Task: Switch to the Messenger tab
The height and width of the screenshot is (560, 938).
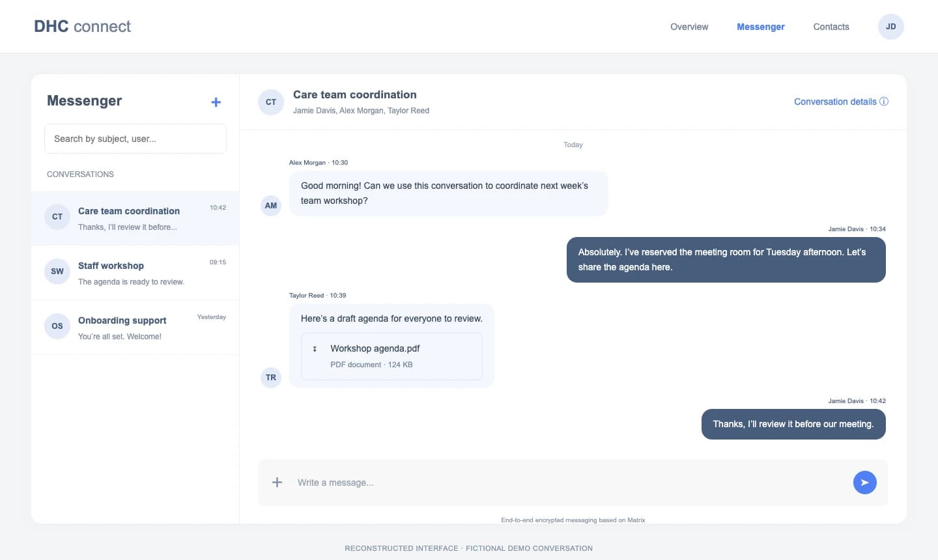Action: (760, 27)
